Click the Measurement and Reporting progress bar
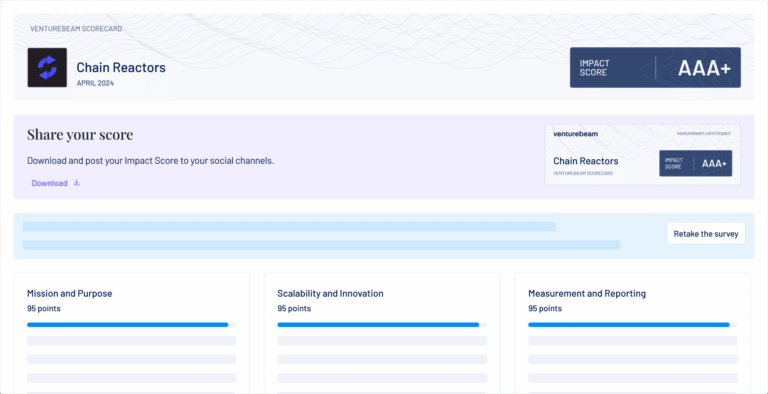Viewport: 768px width, 394px height. 633,324
